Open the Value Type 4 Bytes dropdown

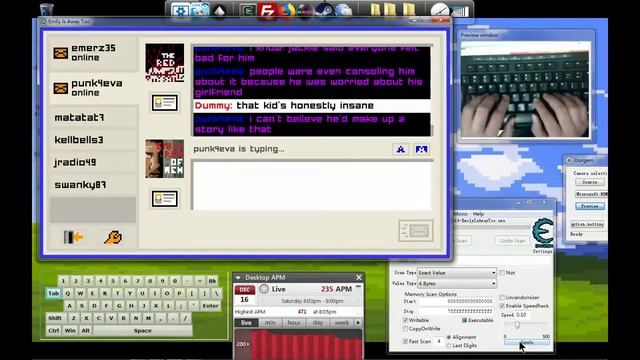coord(457,283)
